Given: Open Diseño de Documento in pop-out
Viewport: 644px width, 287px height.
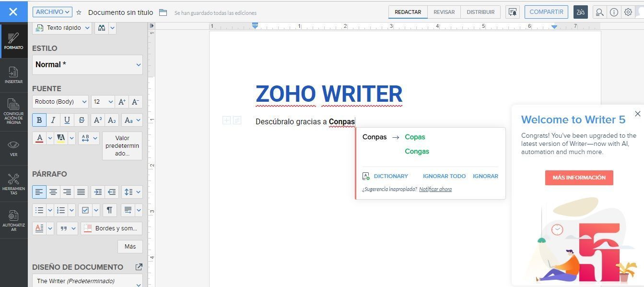Looking at the screenshot, I should click(139, 267).
